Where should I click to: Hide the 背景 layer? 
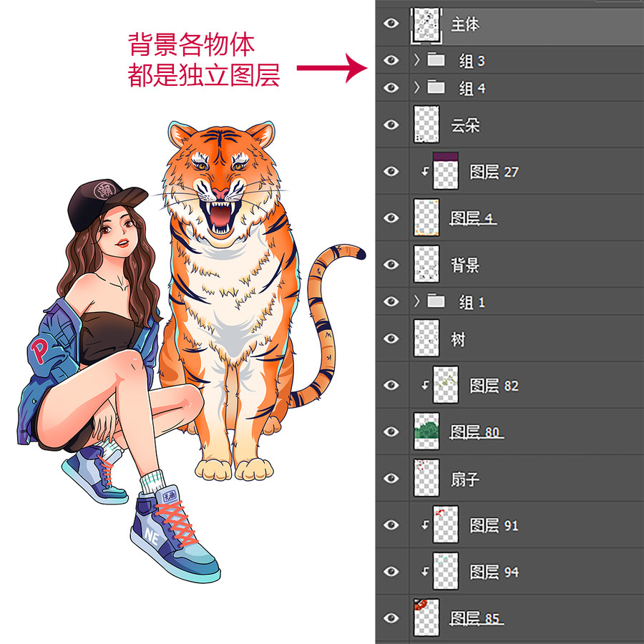pyautogui.click(x=391, y=264)
